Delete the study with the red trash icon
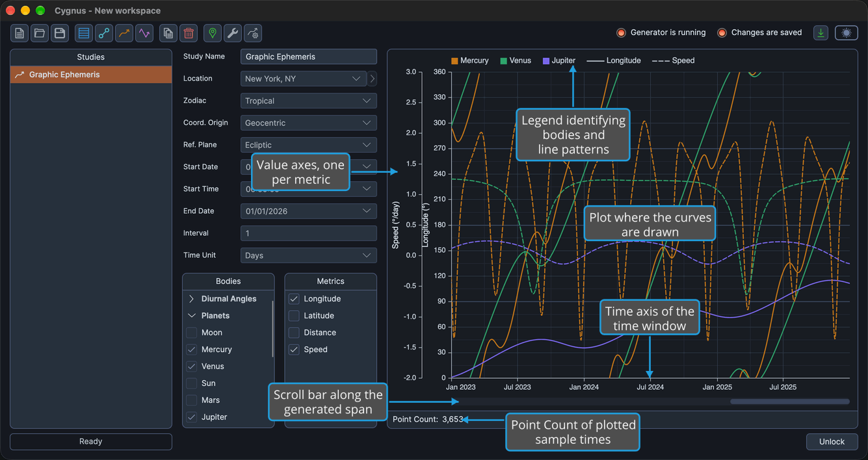Viewport: 868px width, 460px height. pos(189,33)
